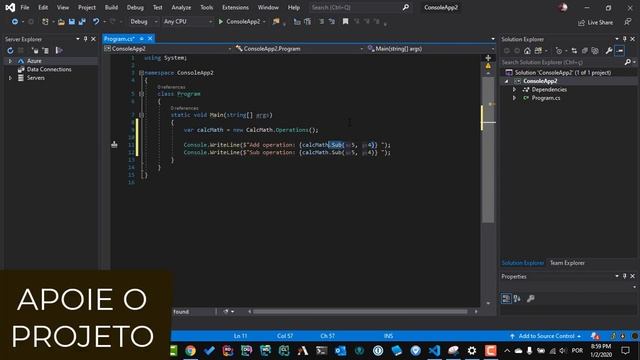Expand the Servers node in Server Explorer
This screenshot has width=640, height=360.
(10, 78)
